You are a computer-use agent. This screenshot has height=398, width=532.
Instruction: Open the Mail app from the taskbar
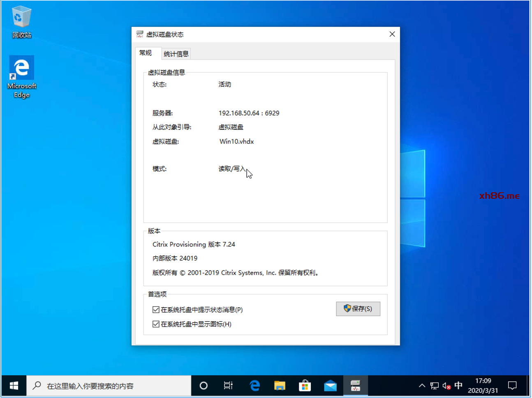coord(330,386)
